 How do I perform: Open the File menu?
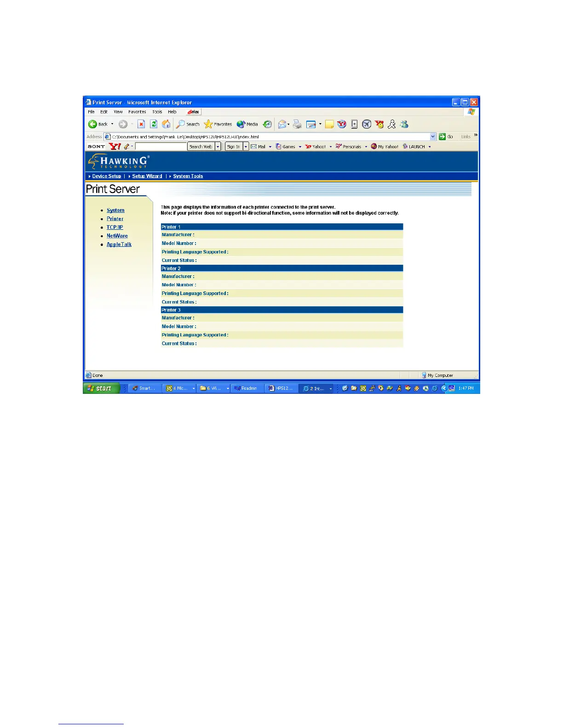[x=91, y=112]
